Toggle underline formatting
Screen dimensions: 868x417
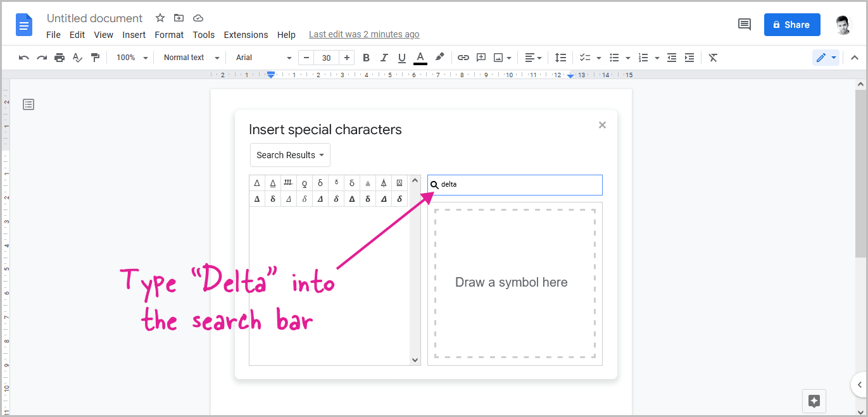click(402, 58)
